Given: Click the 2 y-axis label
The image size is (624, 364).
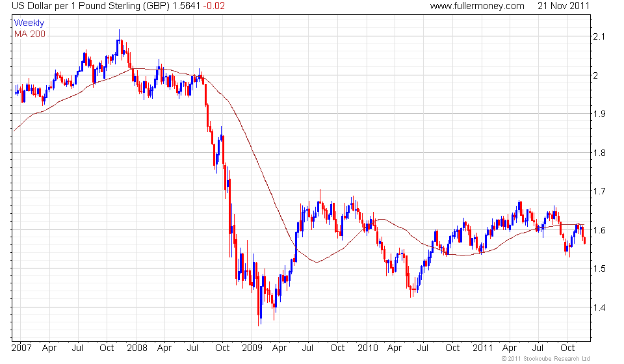Looking at the screenshot, I should point(595,75).
